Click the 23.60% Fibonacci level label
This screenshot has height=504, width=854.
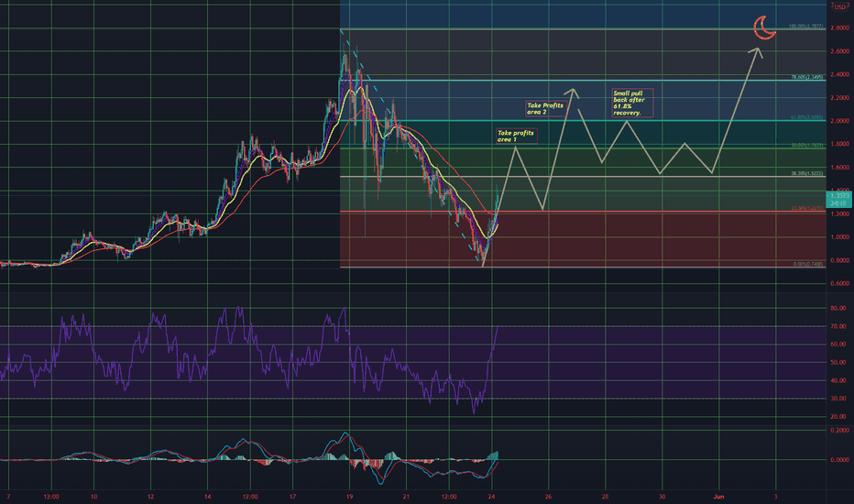point(806,209)
